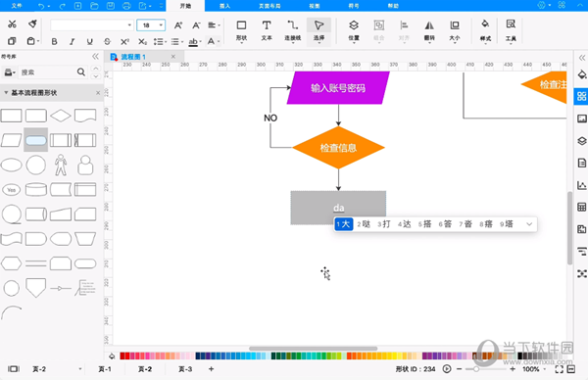
Task: Add a new page with plus button
Action: tap(211, 369)
